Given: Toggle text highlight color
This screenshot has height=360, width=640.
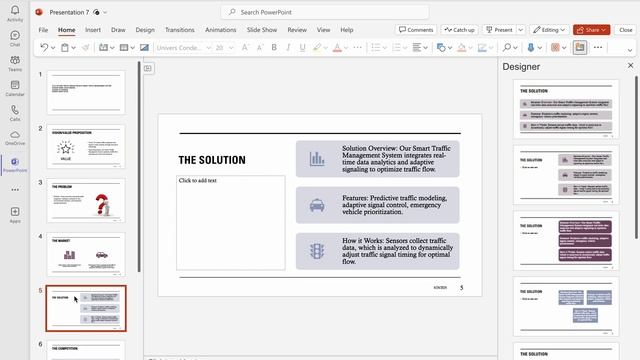Looking at the screenshot, I should 317,48.
